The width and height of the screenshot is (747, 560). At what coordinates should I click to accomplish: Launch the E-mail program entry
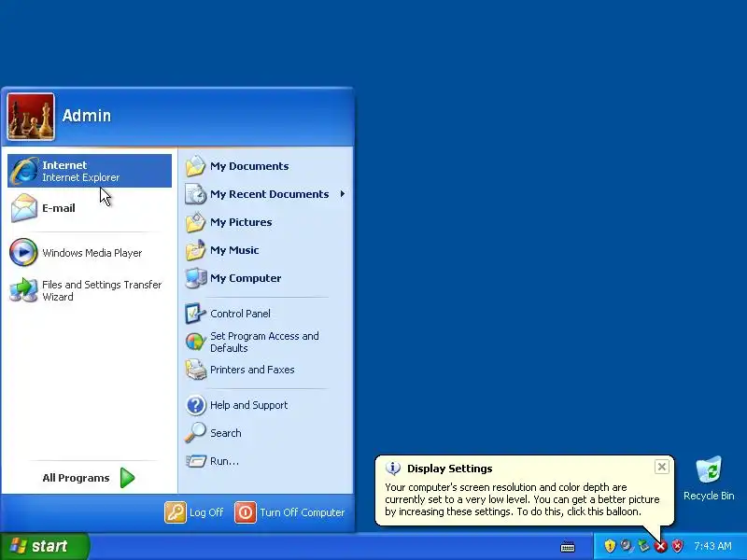(x=90, y=208)
